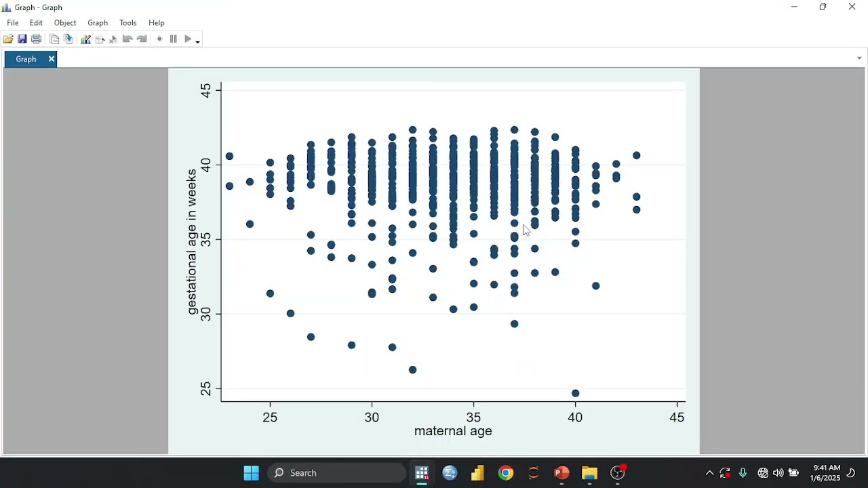The width and height of the screenshot is (868, 488).
Task: Open the blue sigma app in taskbar
Action: pyautogui.click(x=450, y=473)
